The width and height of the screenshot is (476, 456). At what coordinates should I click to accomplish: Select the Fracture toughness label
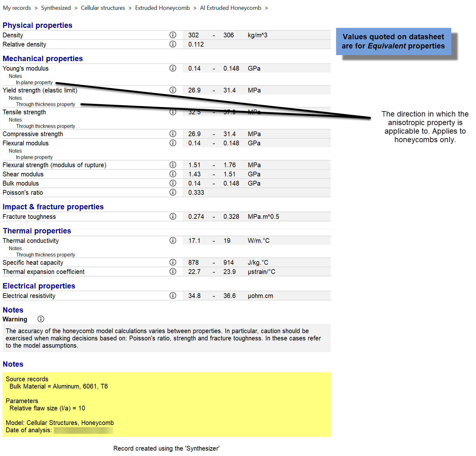tap(29, 217)
